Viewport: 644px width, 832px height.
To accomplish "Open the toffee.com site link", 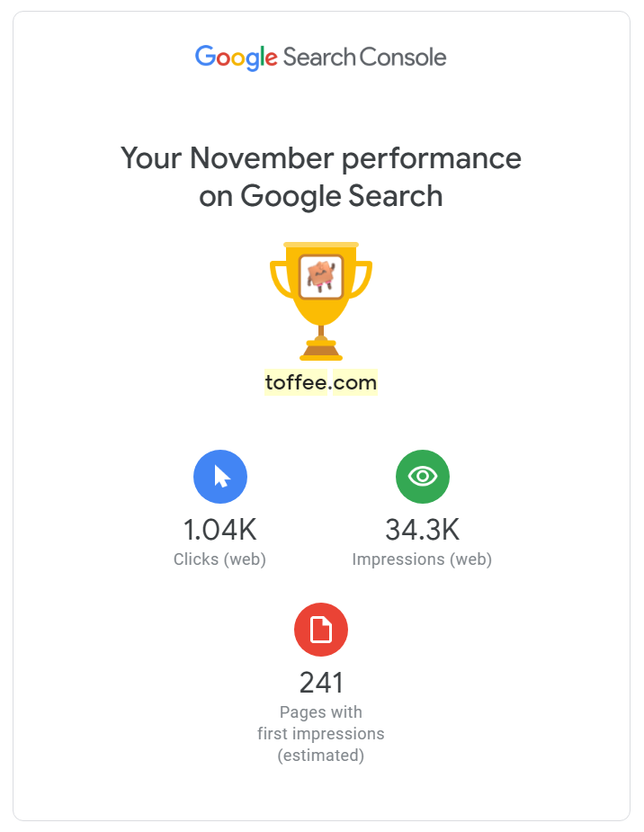I will click(x=321, y=382).
